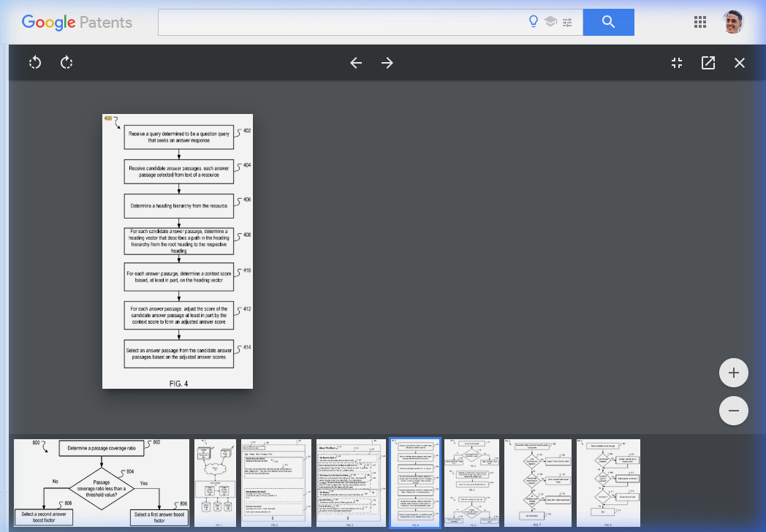766x532 pixels.
Task: Open the account profile picture
Action: [733, 22]
